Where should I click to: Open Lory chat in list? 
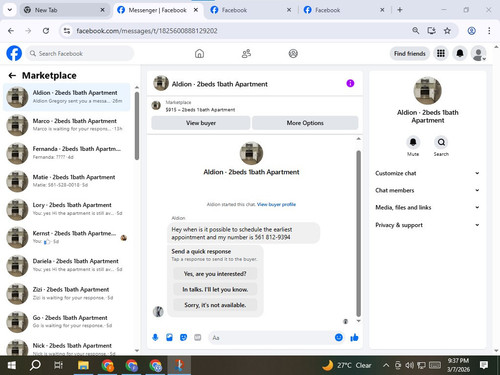pos(67,209)
